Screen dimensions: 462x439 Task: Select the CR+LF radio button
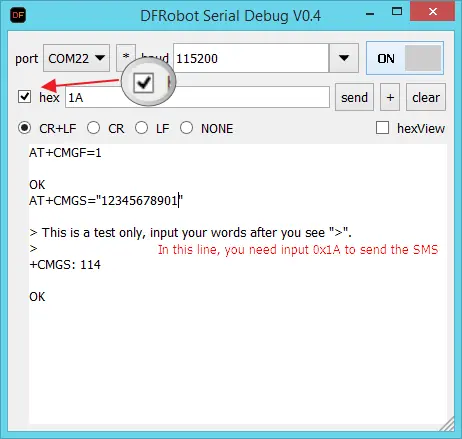pyautogui.click(x=25, y=128)
